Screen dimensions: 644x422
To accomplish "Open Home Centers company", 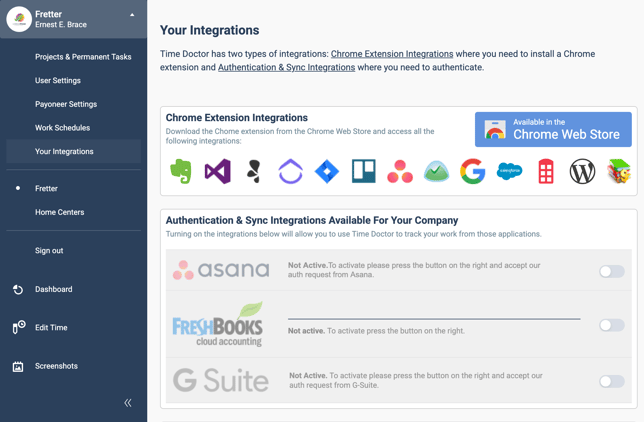I will point(60,212).
